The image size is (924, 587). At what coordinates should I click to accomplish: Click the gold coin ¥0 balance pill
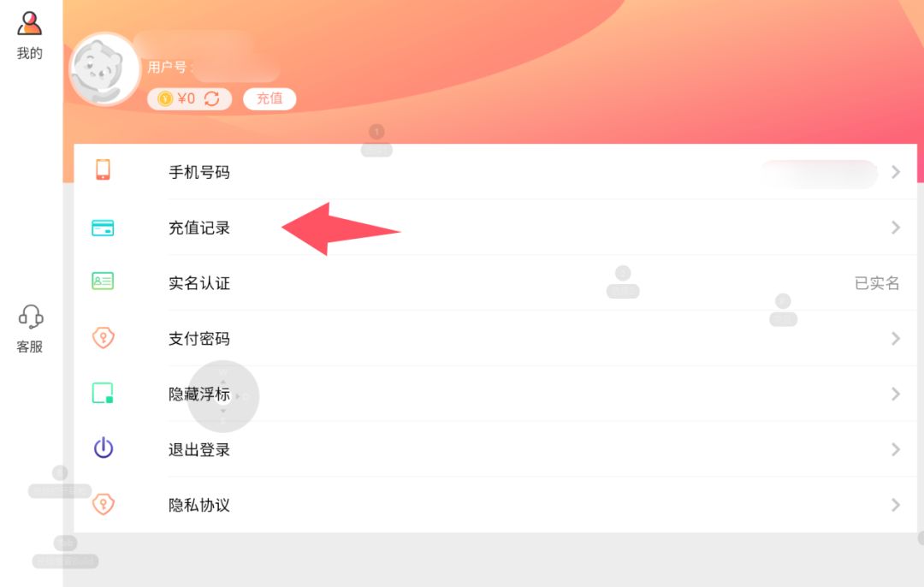click(189, 98)
